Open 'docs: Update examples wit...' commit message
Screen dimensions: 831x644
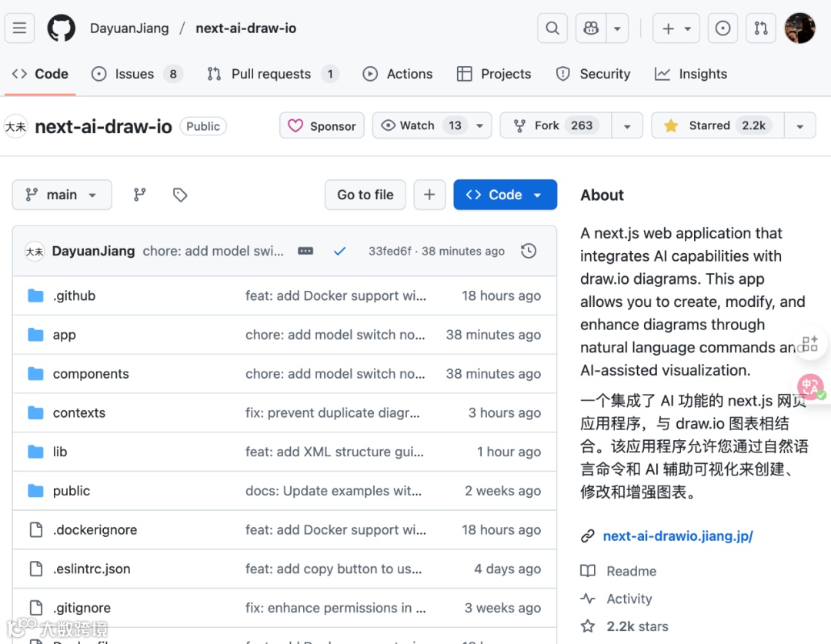point(333,491)
